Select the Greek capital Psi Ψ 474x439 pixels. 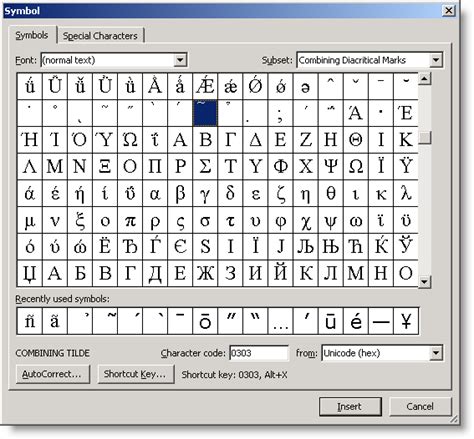tap(331, 166)
